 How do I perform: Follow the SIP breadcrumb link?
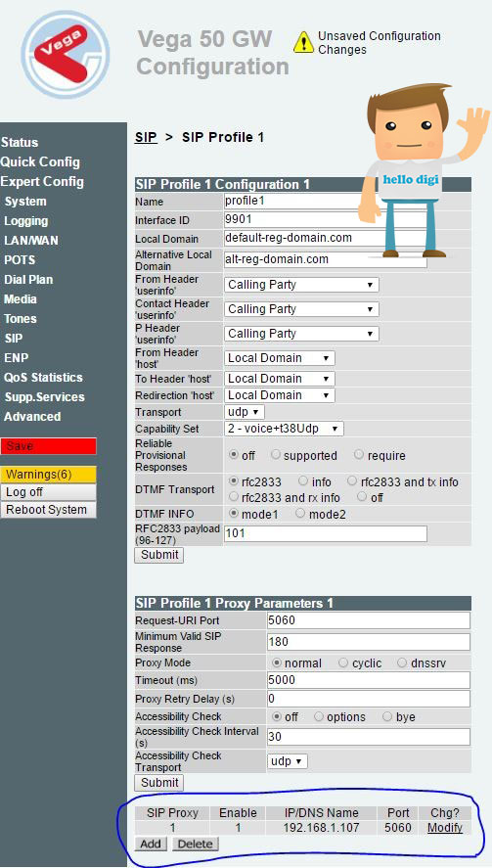coord(146,137)
